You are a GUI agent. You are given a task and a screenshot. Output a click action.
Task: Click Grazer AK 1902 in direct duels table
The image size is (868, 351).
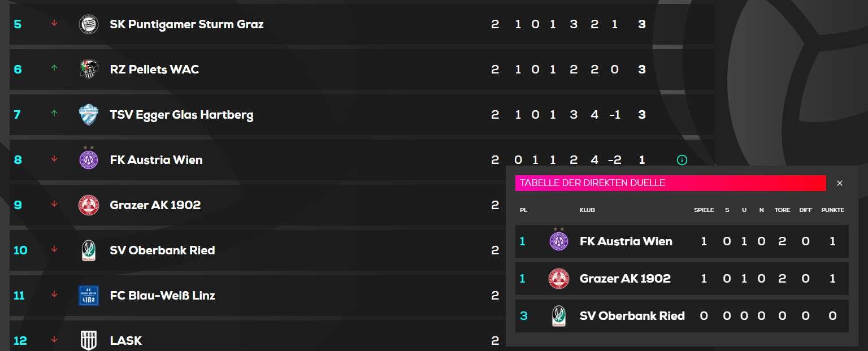pyautogui.click(x=625, y=279)
